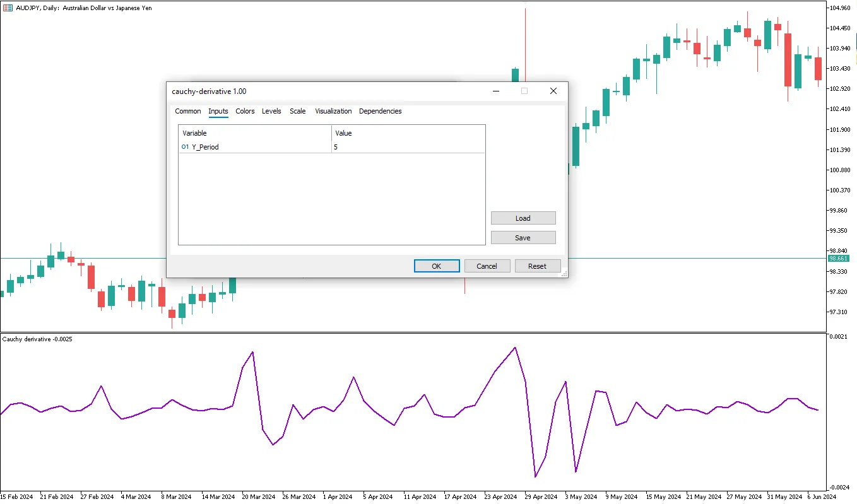Click the integer type icon next to Y_Period
The height and width of the screenshot is (504, 857).
click(x=185, y=147)
